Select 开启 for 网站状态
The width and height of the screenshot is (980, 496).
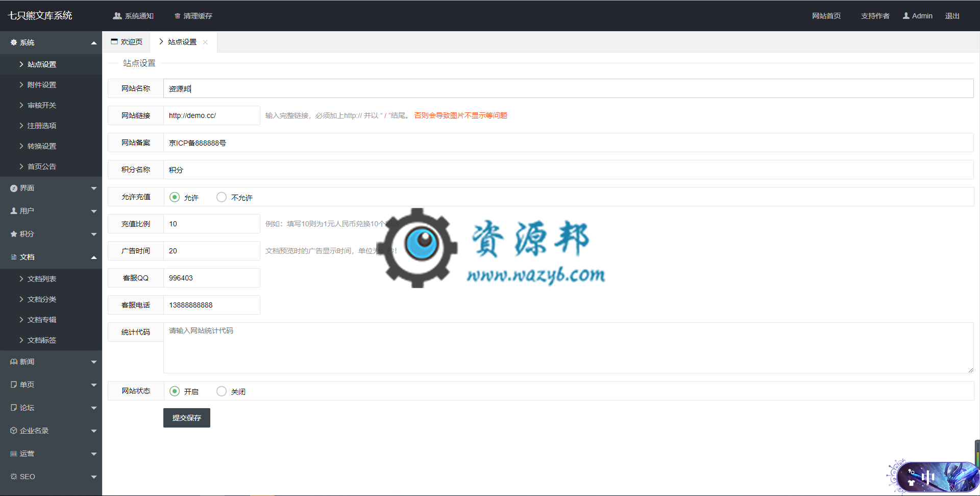pos(175,391)
